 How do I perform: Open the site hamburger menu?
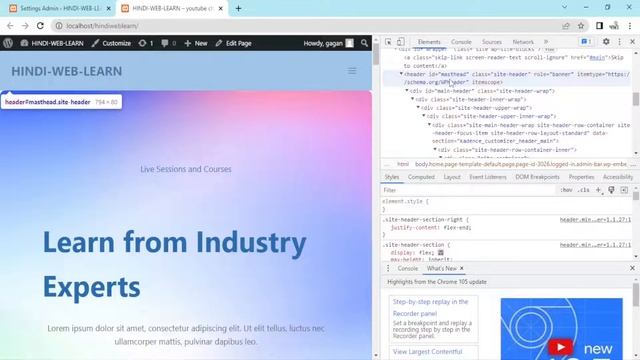pos(352,71)
